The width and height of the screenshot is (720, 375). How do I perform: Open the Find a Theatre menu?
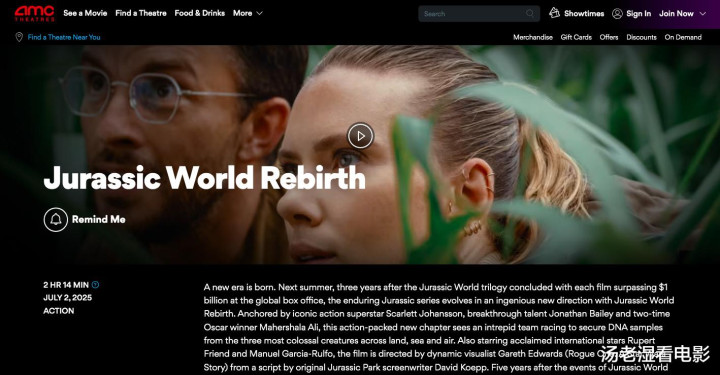[x=141, y=13]
